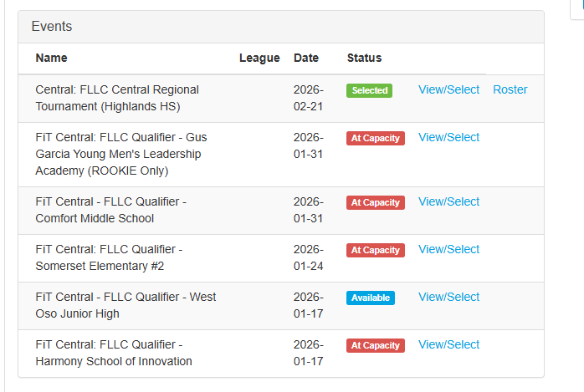Image resolution: width=584 pixels, height=392 pixels.
Task: Click the Date column header
Action: pyautogui.click(x=306, y=58)
